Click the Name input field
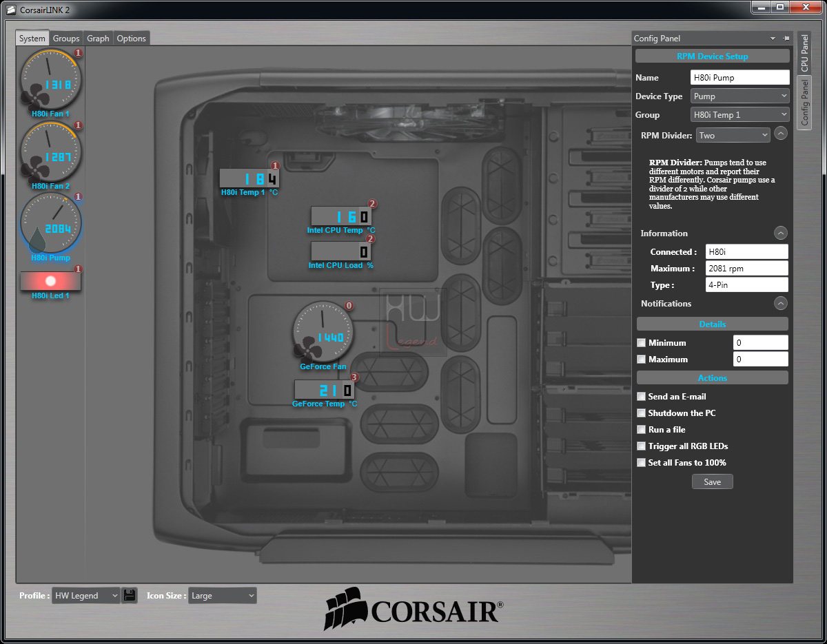Screen dimensions: 827x644 pyautogui.click(x=740, y=77)
